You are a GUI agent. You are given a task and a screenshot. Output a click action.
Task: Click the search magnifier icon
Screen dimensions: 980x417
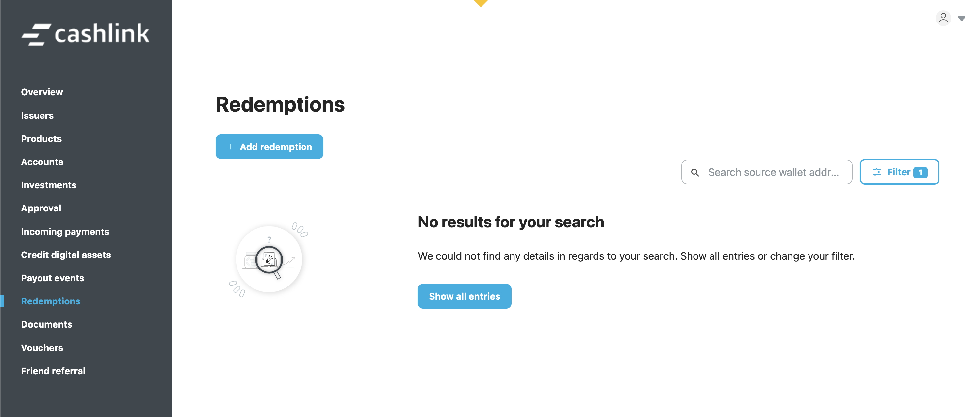coord(695,173)
